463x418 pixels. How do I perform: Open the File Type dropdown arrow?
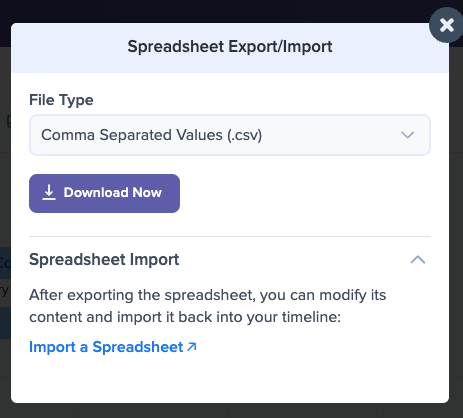(x=407, y=135)
